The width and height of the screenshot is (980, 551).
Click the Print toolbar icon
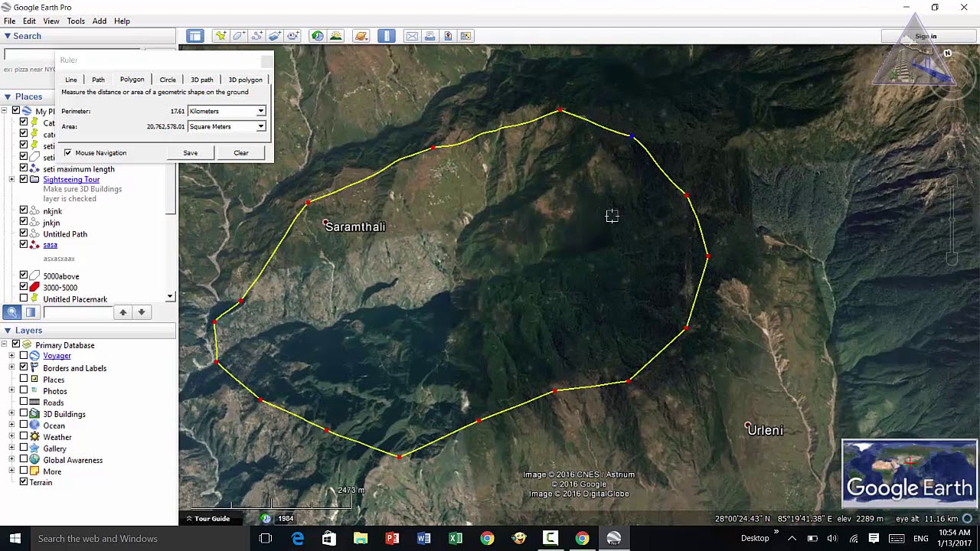(x=430, y=36)
